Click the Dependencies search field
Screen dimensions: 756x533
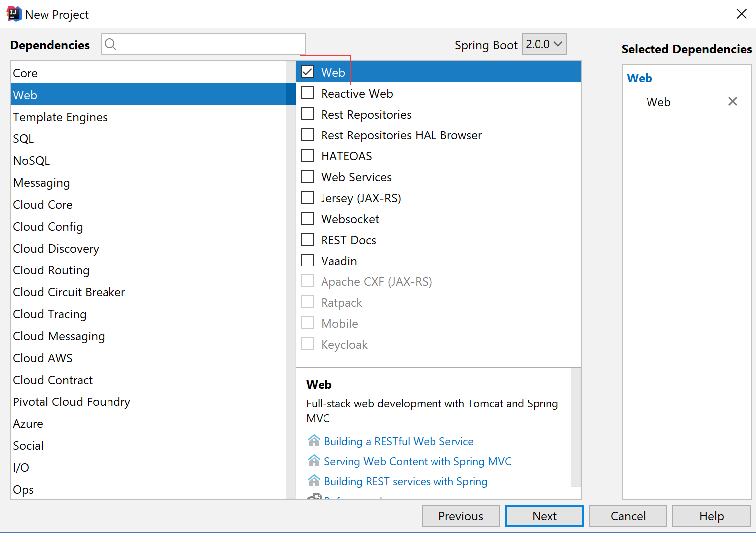[x=203, y=44]
